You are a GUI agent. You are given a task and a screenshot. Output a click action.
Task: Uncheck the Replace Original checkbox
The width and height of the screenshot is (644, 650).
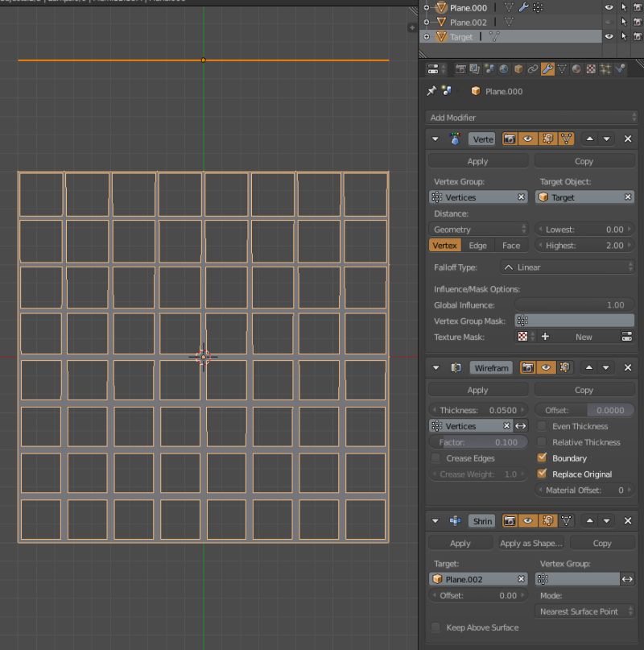click(x=542, y=474)
